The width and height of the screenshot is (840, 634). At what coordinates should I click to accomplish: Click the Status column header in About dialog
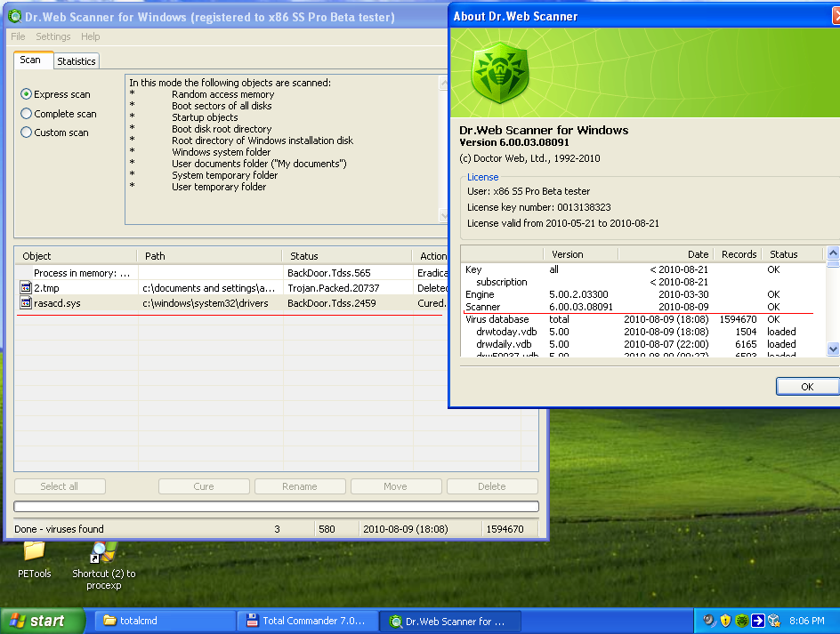(791, 254)
